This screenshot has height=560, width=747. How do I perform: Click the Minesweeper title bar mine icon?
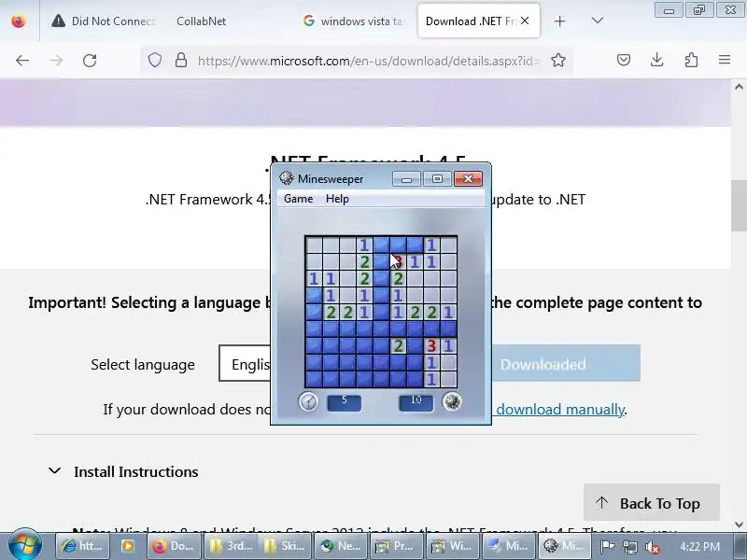287,178
